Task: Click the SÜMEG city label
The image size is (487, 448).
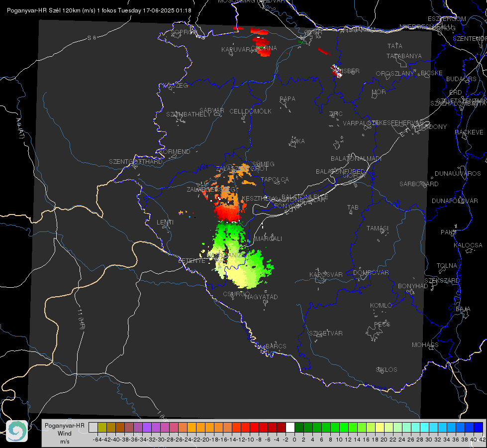Action: pyautogui.click(x=263, y=164)
